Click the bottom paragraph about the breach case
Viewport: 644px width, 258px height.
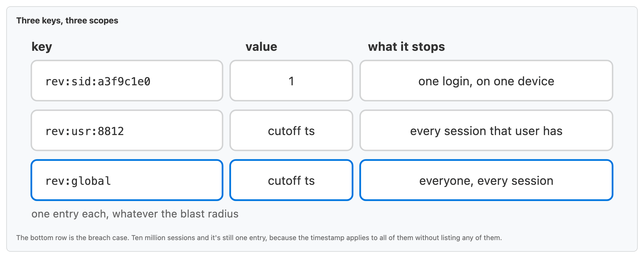click(x=259, y=238)
